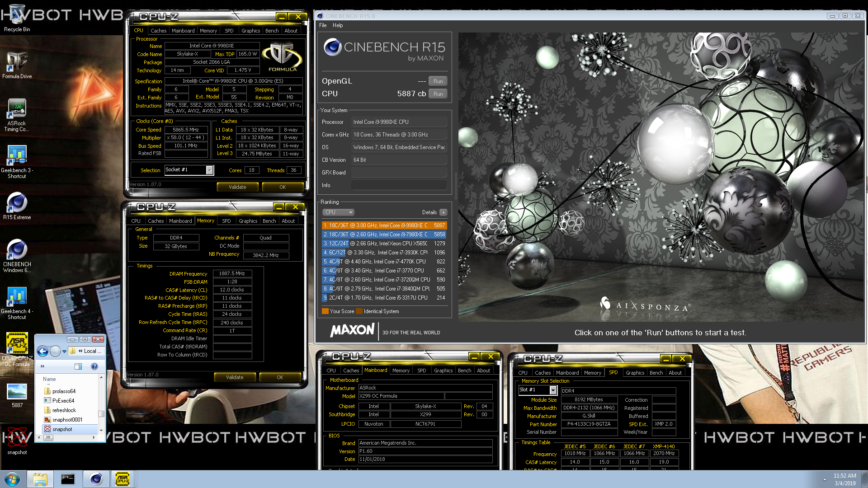Open the CPU ranking type dropdown in Cinebench

[338, 212]
